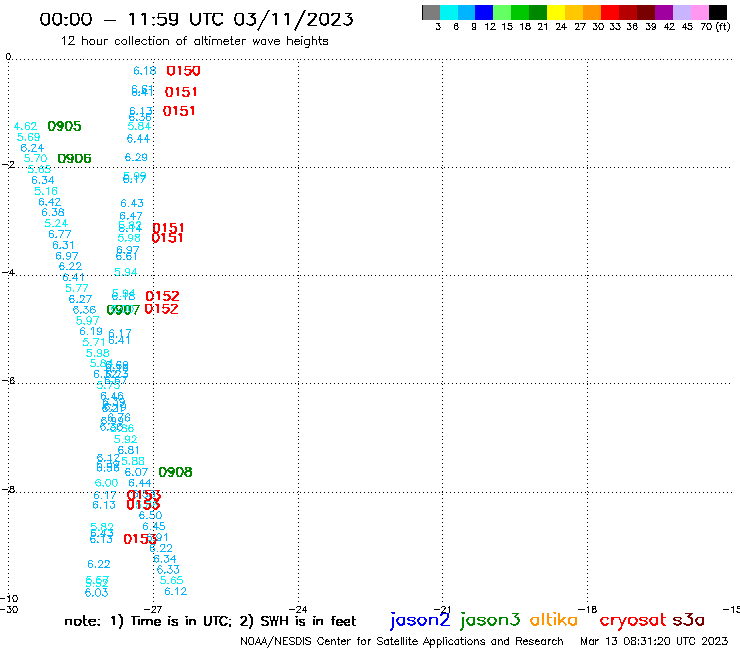740x650 pixels.
Task: Click the gray 3 ft legend swatch
Action: pyautogui.click(x=431, y=12)
